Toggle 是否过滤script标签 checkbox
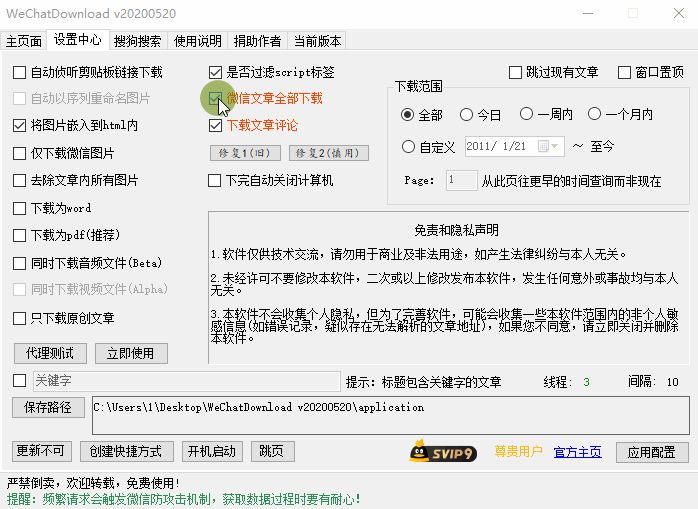This screenshot has height=509, width=698. click(215, 72)
